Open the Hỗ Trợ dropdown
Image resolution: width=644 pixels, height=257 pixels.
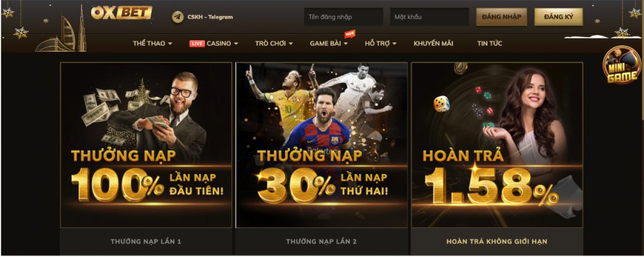coord(380,43)
